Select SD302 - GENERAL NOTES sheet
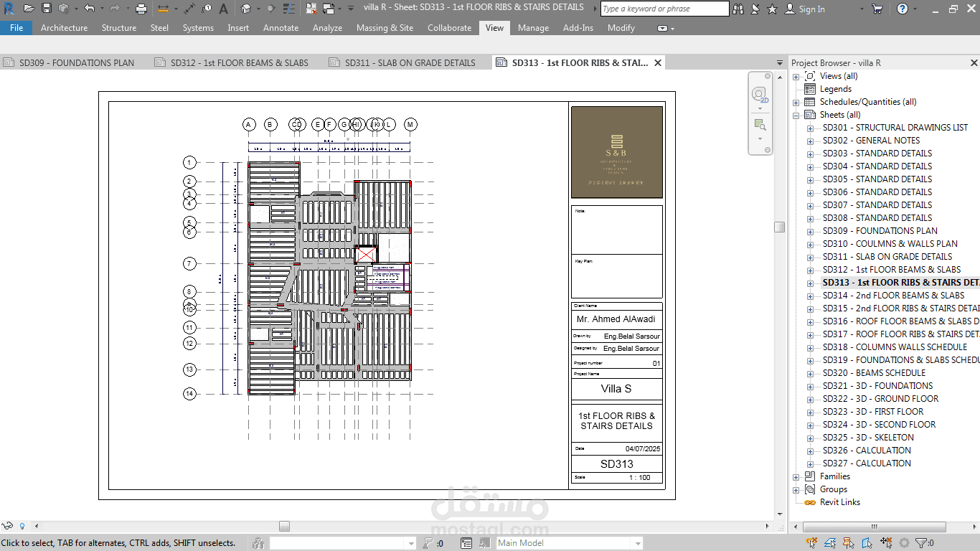The height and width of the screenshot is (551, 980). [871, 141]
